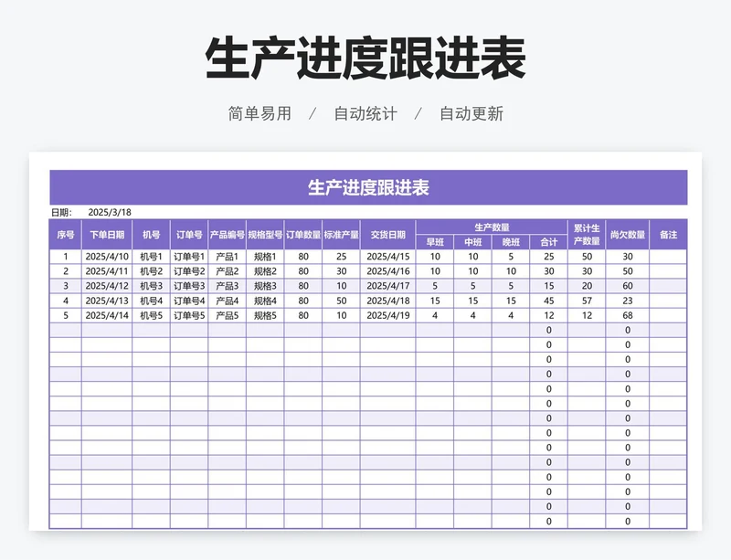
Task: Select the 合计 sub-header
Action: pos(549,242)
